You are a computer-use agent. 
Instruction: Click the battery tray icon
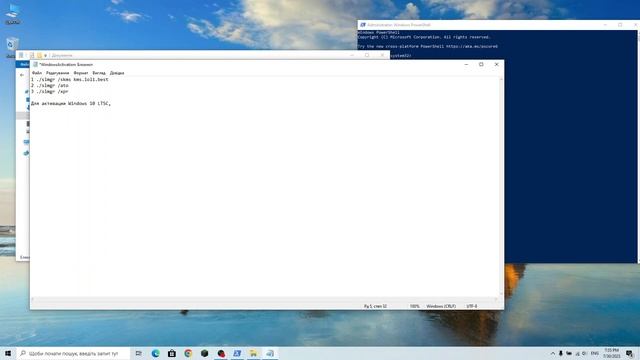pos(569,353)
